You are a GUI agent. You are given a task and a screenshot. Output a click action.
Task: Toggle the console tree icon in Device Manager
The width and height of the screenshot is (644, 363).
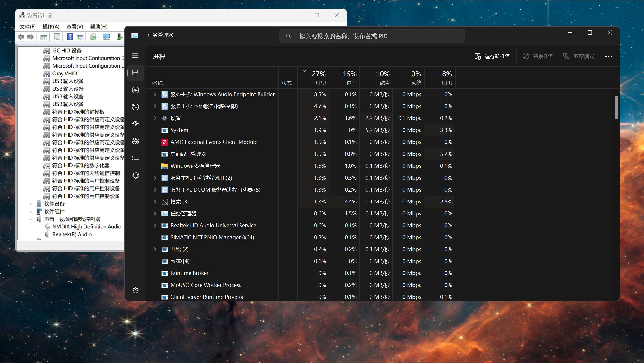click(x=44, y=37)
